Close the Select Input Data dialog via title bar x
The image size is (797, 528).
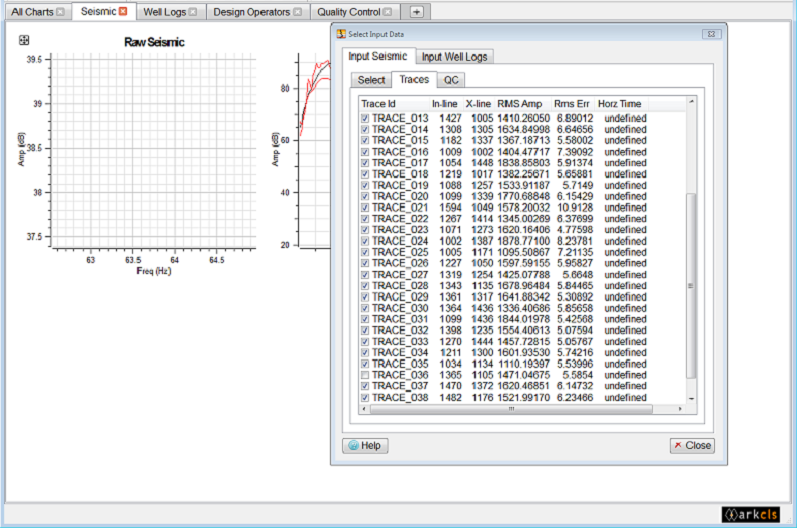[x=711, y=34]
